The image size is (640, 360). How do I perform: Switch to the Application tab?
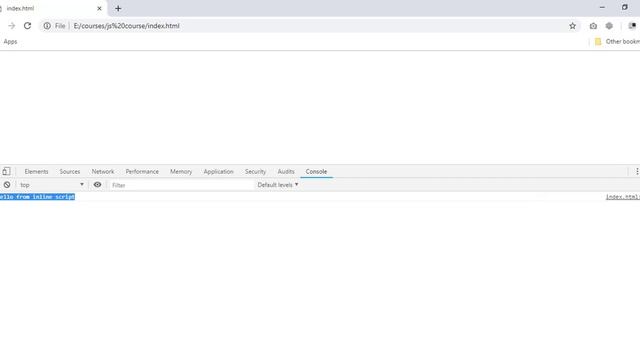pyautogui.click(x=218, y=171)
